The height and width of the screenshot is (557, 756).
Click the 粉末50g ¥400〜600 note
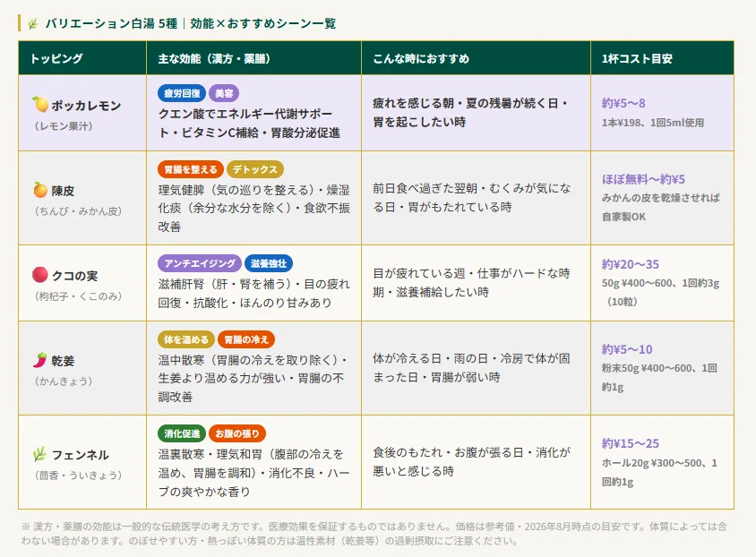[x=646, y=368]
